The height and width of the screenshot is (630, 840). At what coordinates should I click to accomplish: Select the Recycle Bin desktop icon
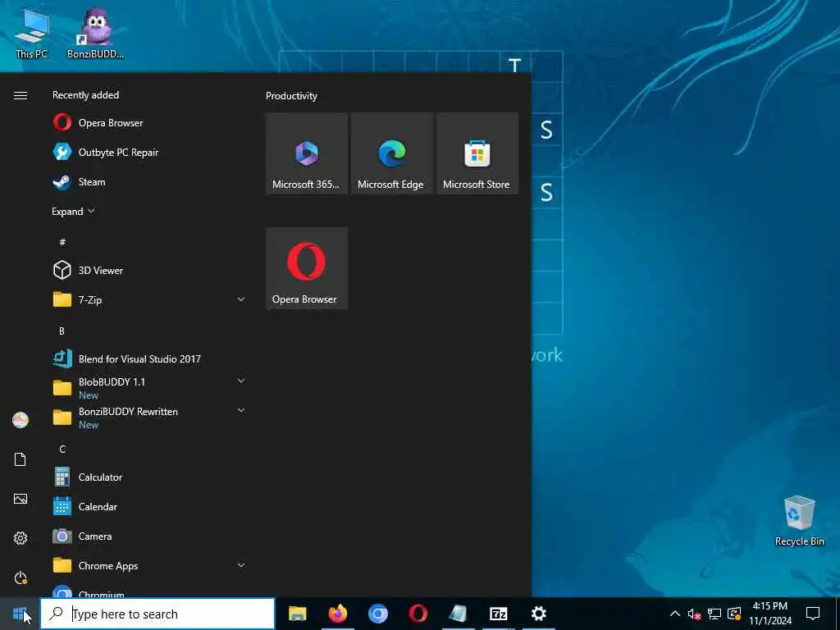point(799,521)
